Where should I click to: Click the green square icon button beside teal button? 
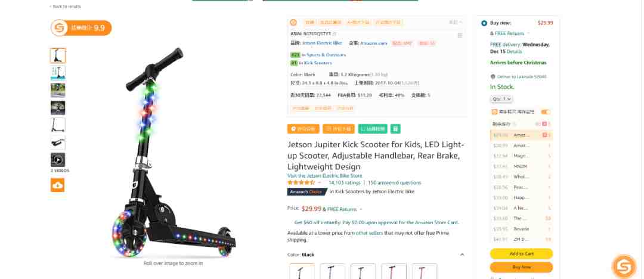[x=395, y=129]
